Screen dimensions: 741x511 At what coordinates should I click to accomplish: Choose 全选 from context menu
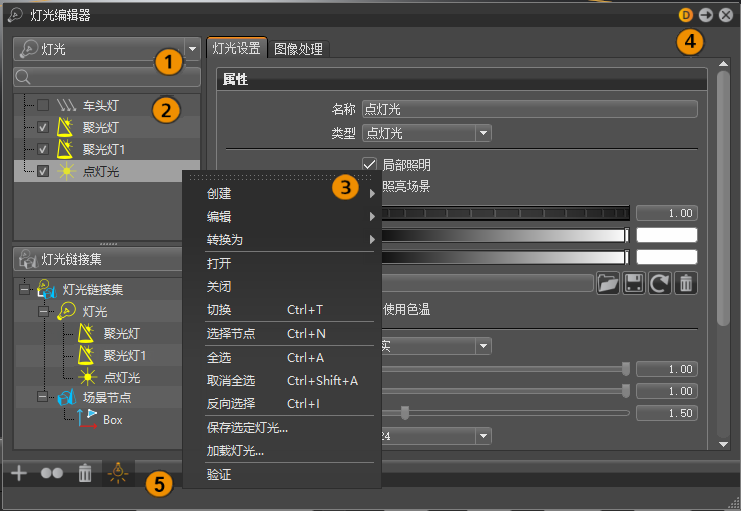282,358
